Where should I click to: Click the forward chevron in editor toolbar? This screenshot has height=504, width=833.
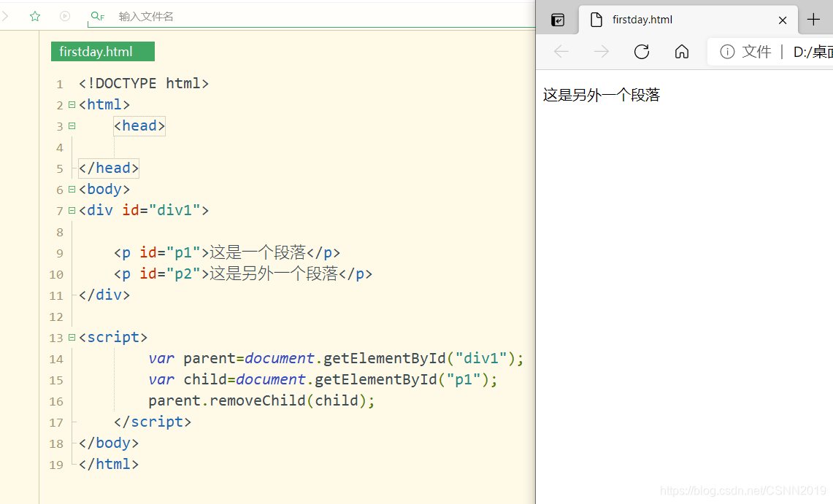pos(5,17)
